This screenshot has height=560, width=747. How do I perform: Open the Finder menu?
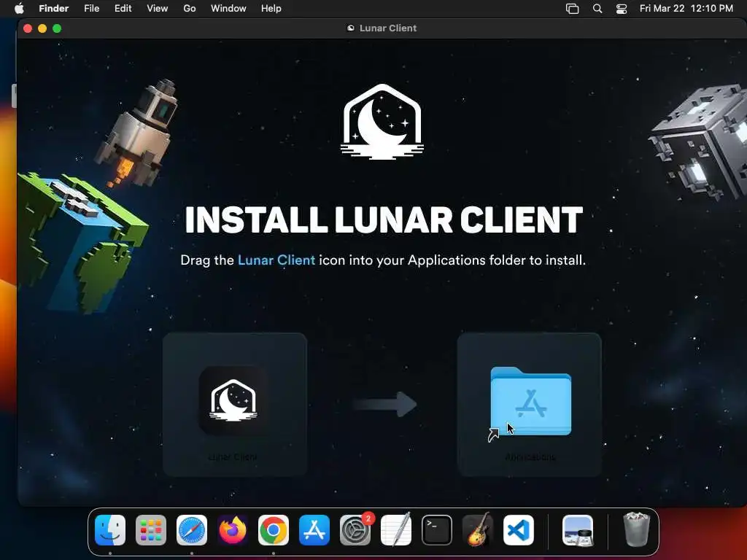[x=54, y=9]
